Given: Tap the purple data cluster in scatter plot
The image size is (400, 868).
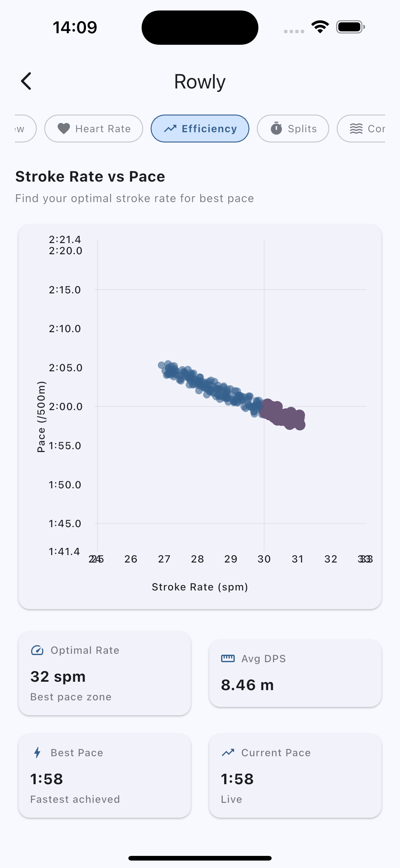Looking at the screenshot, I should [x=283, y=414].
